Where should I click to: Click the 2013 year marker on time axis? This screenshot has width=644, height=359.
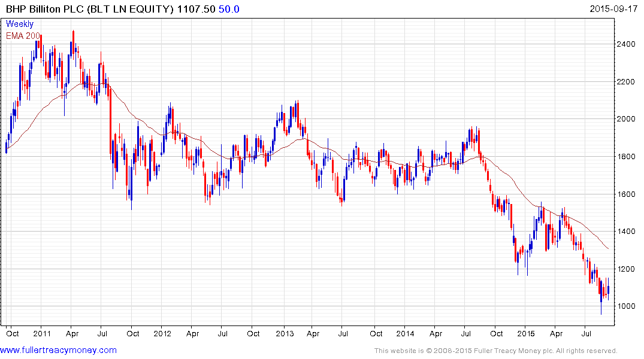pos(285,333)
